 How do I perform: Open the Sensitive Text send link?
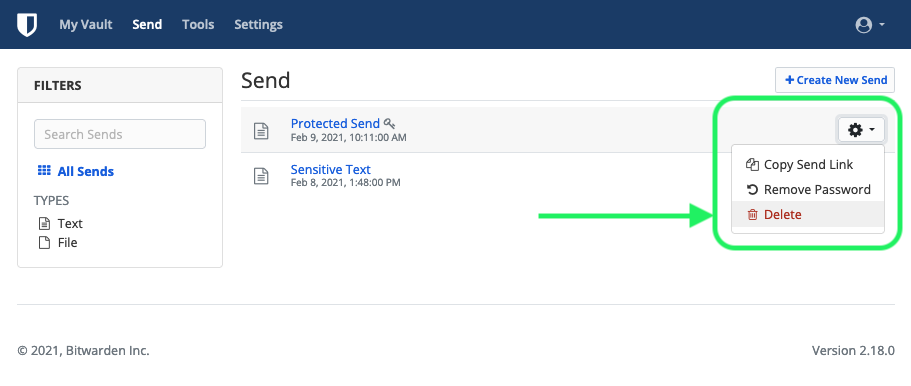pyautogui.click(x=331, y=170)
